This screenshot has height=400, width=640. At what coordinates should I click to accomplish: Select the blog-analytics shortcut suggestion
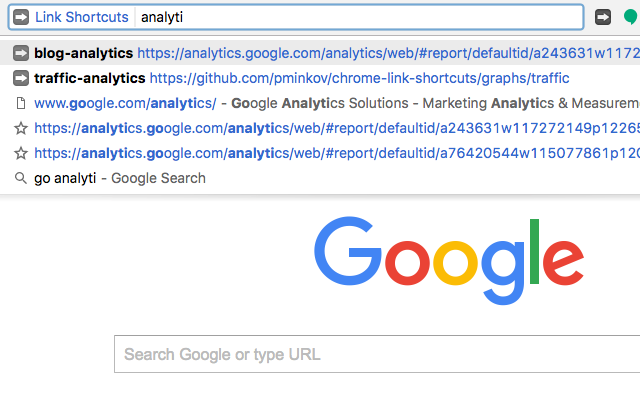pos(84,53)
